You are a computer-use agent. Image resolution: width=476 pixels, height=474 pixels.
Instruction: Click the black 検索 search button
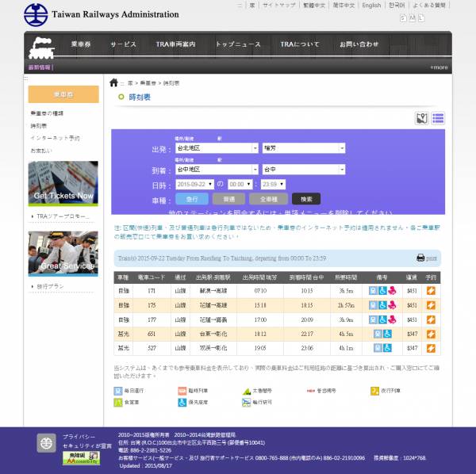[x=306, y=199]
